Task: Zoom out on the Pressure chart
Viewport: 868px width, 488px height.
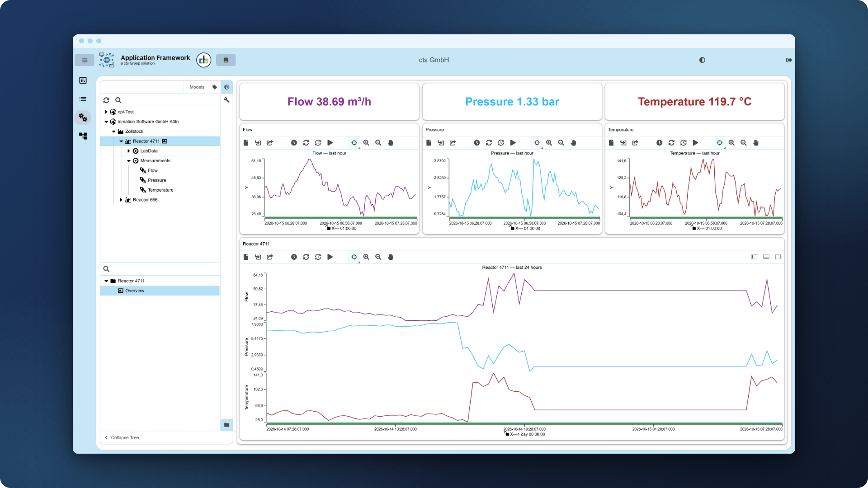Action: tap(561, 143)
